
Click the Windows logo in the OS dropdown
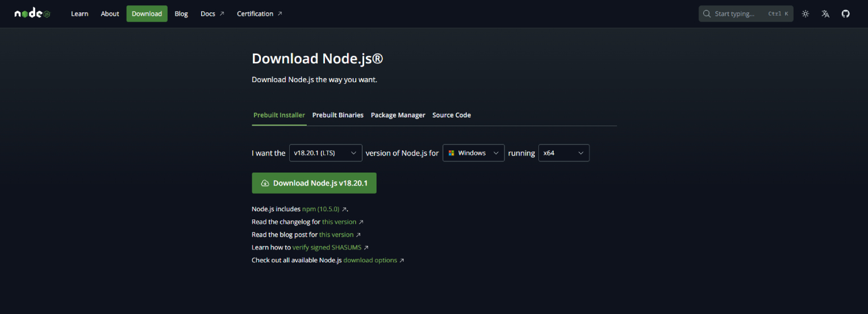(452, 153)
